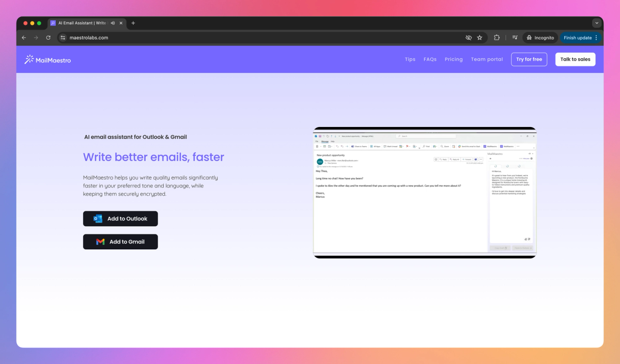Click the Outlook demo video thumbnail

425,193
